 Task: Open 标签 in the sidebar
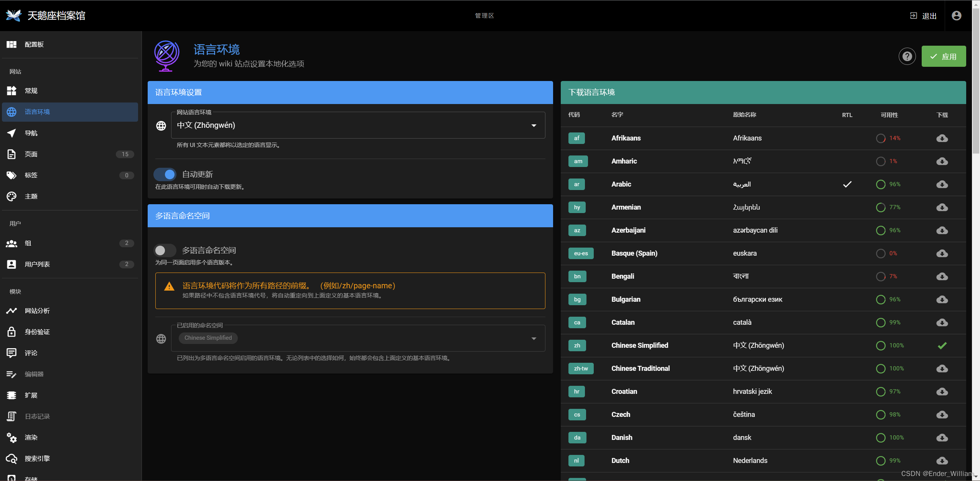point(70,175)
